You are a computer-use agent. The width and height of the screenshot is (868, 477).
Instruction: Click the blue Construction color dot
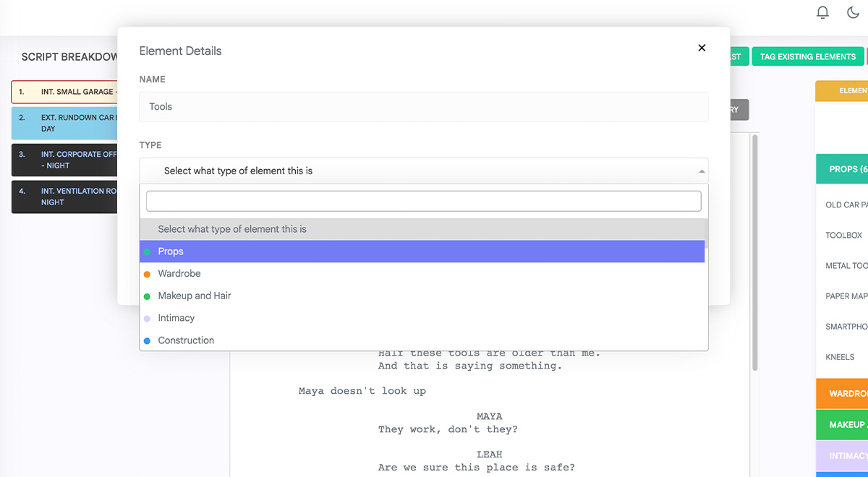tap(148, 340)
